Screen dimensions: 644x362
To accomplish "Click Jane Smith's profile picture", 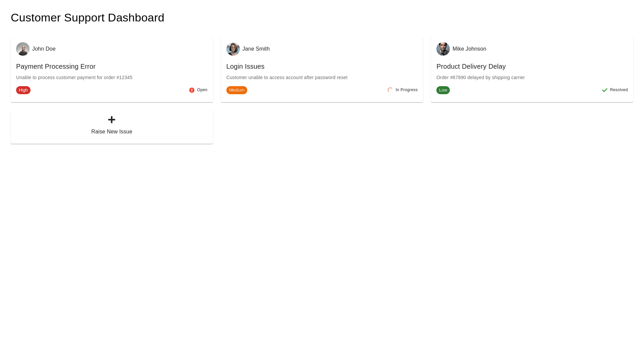I will click(x=233, y=49).
